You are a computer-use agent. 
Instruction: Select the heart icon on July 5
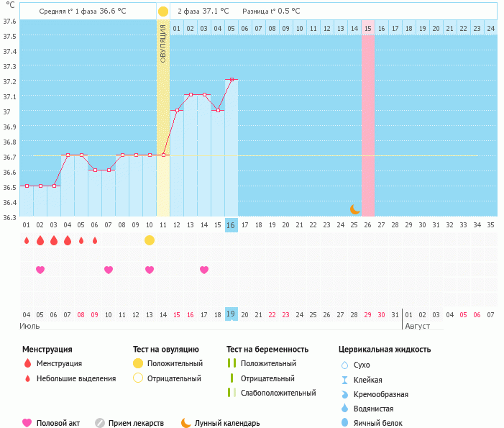pyautogui.click(x=40, y=270)
